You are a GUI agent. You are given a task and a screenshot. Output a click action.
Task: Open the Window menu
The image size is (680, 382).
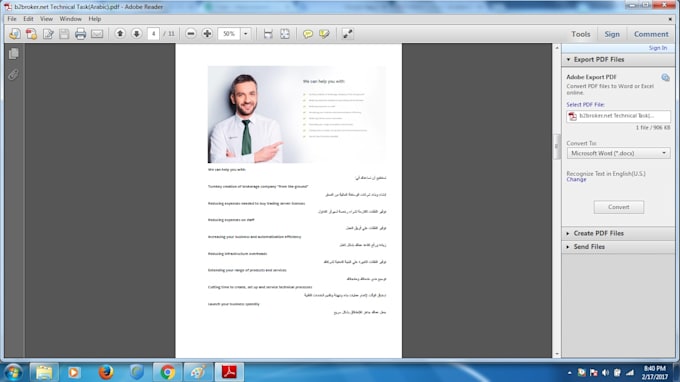(x=70, y=19)
